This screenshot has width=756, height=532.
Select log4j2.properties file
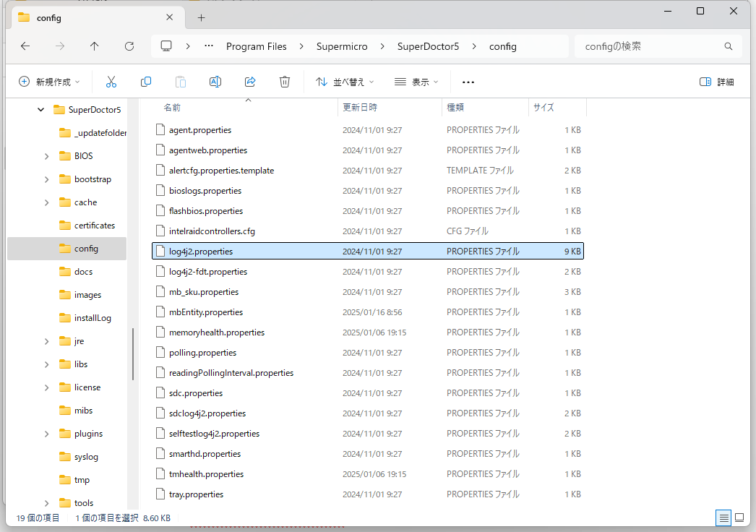(368, 252)
